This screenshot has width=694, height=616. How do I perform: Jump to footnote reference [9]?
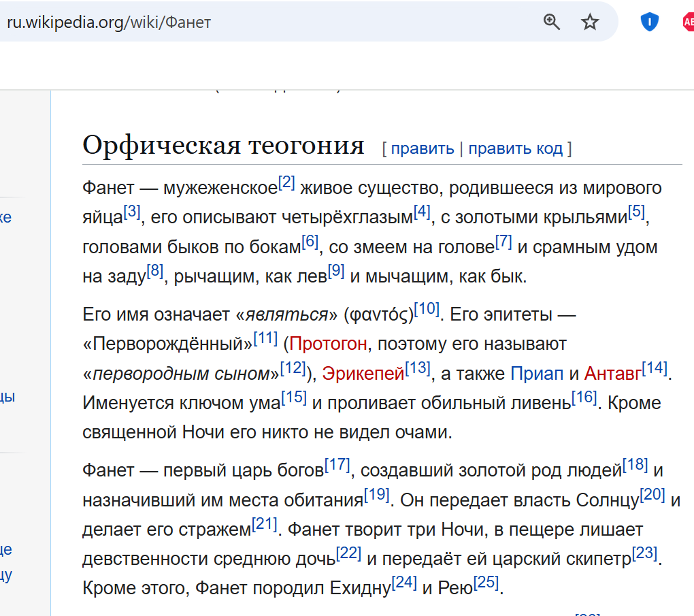click(336, 271)
